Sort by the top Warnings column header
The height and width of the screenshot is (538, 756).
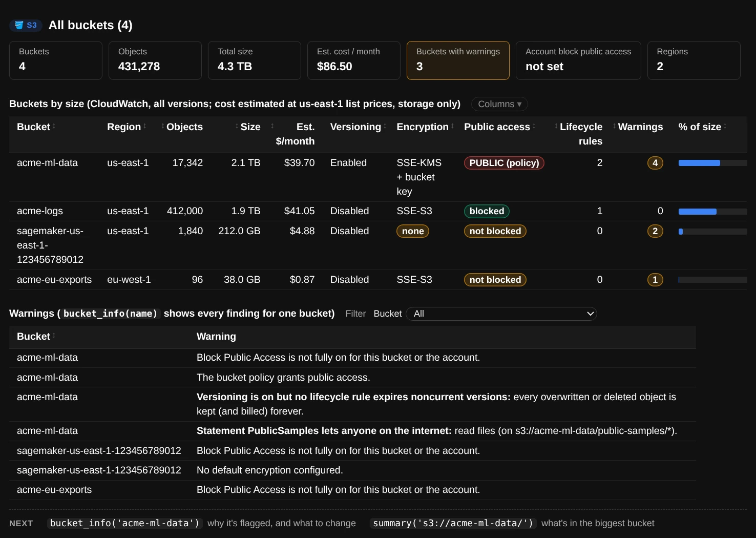click(x=638, y=127)
